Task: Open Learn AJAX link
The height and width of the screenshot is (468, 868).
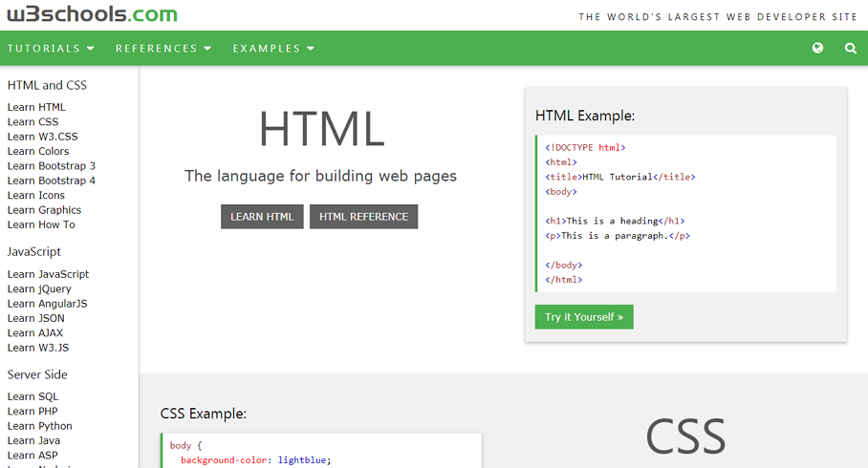Action: tap(34, 332)
